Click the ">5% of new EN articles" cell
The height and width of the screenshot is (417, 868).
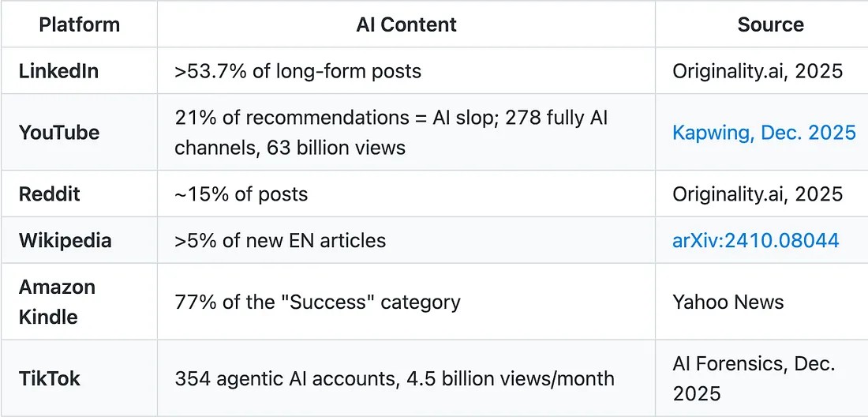pyautogui.click(x=280, y=240)
